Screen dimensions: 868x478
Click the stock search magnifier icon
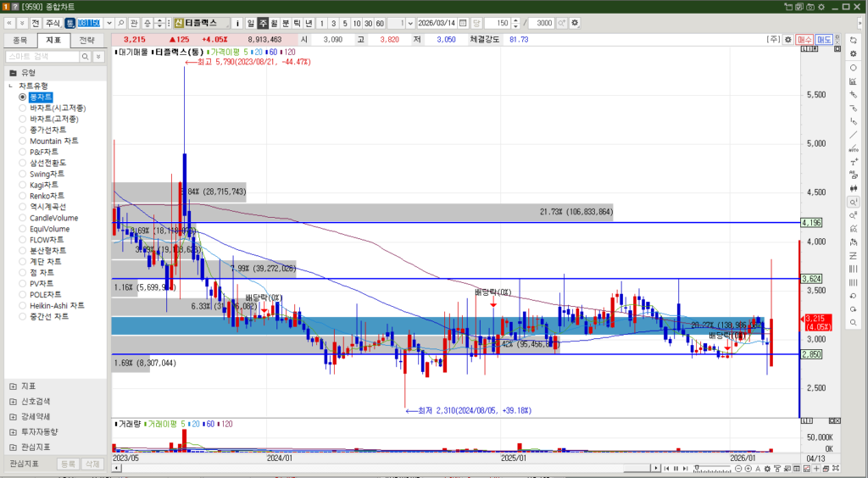click(121, 23)
